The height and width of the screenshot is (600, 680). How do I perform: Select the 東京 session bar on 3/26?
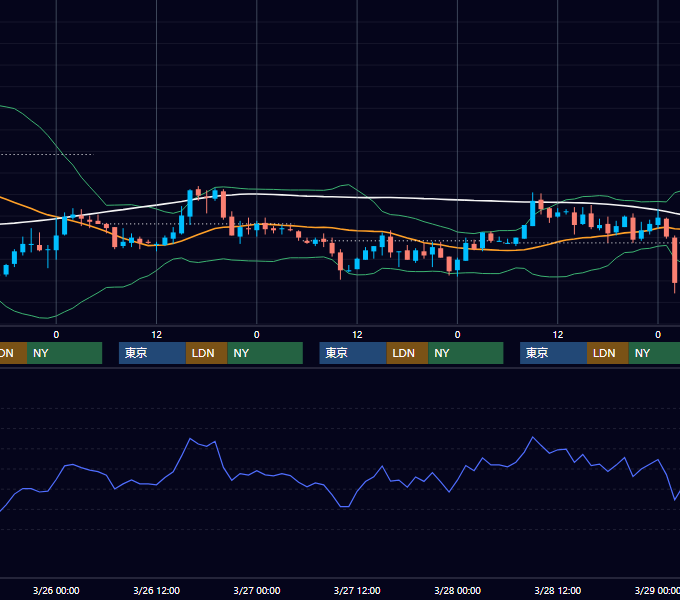coord(152,353)
